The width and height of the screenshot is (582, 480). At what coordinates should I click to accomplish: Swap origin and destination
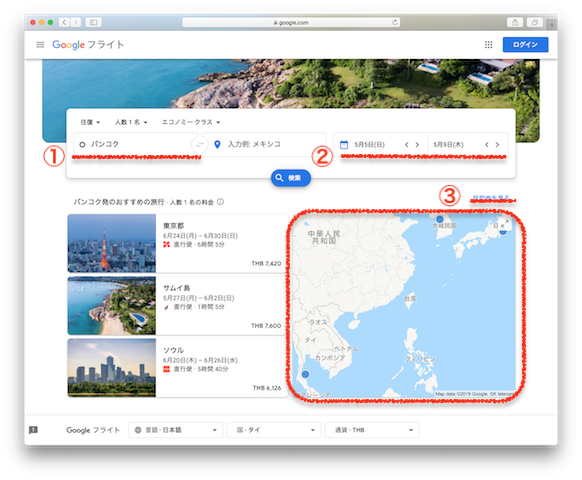pos(200,144)
